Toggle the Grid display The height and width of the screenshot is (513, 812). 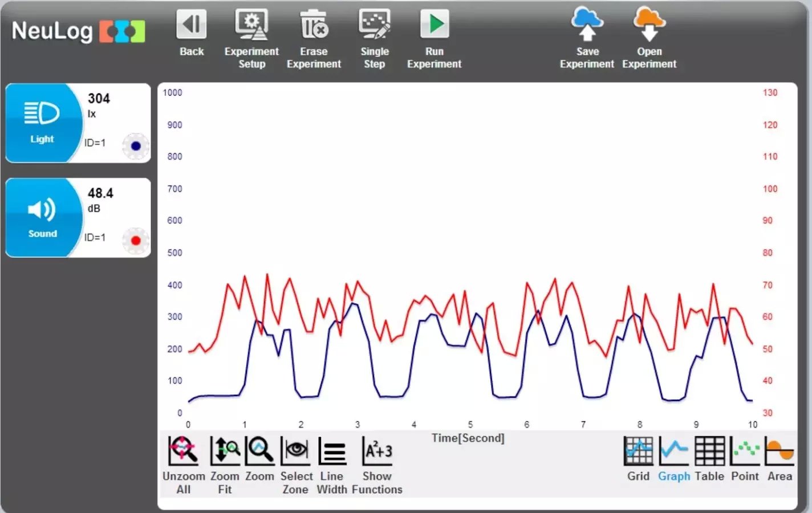[638, 451]
